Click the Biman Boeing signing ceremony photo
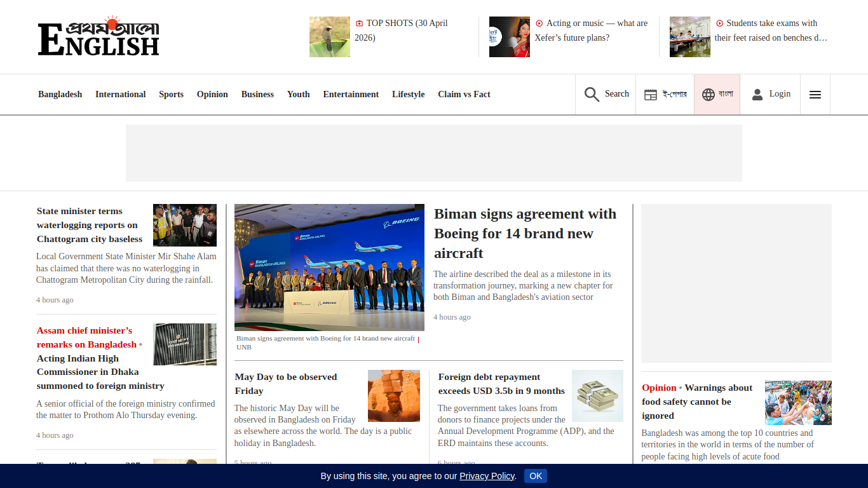The height and width of the screenshot is (488, 868). point(329,268)
